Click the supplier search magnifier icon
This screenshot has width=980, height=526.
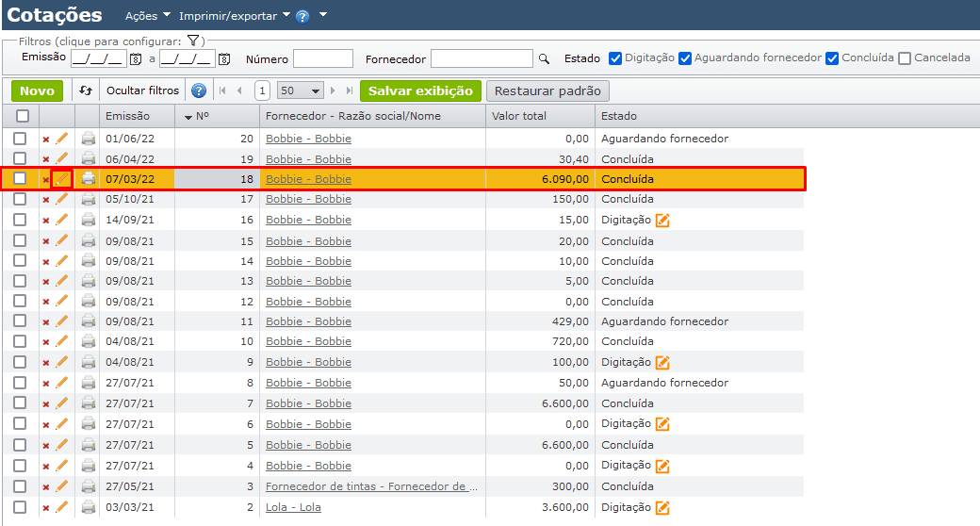click(544, 58)
